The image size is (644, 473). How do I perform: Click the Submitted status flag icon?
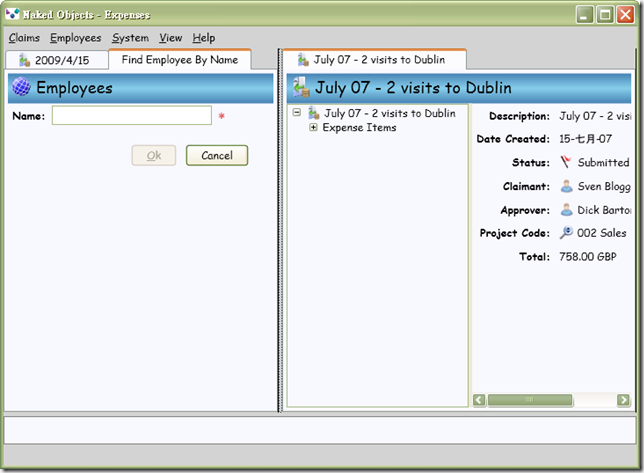point(566,162)
